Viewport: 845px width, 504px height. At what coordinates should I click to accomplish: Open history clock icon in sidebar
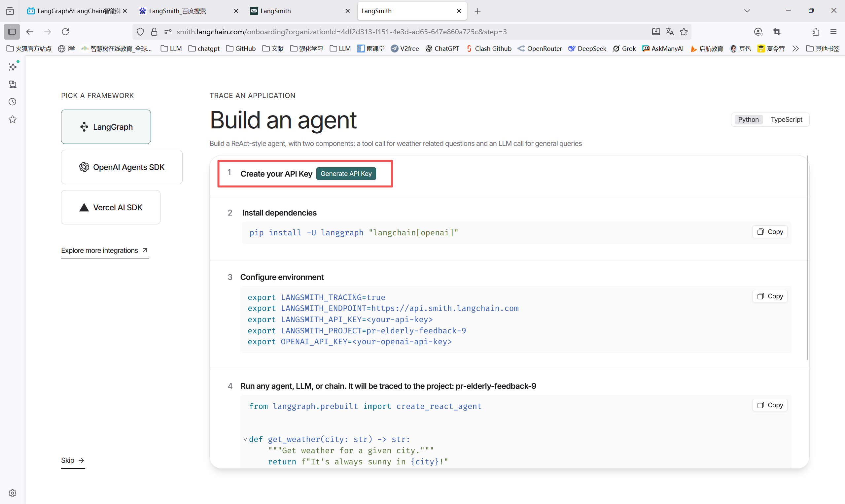[13, 102]
